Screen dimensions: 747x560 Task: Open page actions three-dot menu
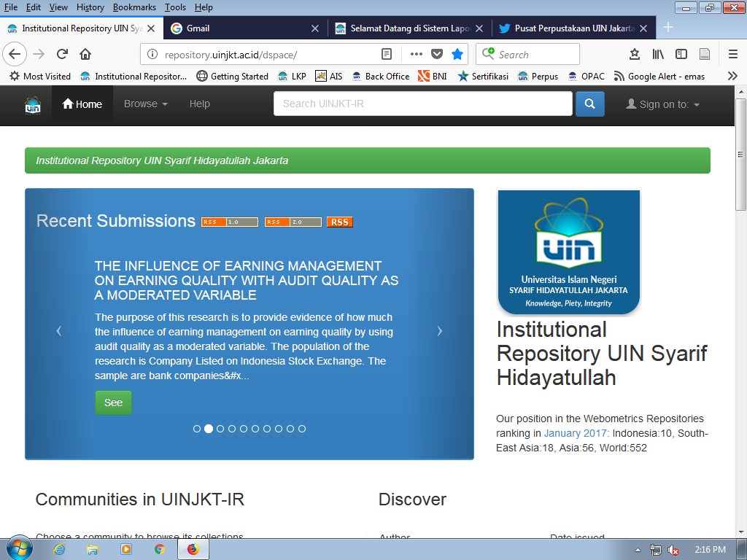tap(416, 54)
